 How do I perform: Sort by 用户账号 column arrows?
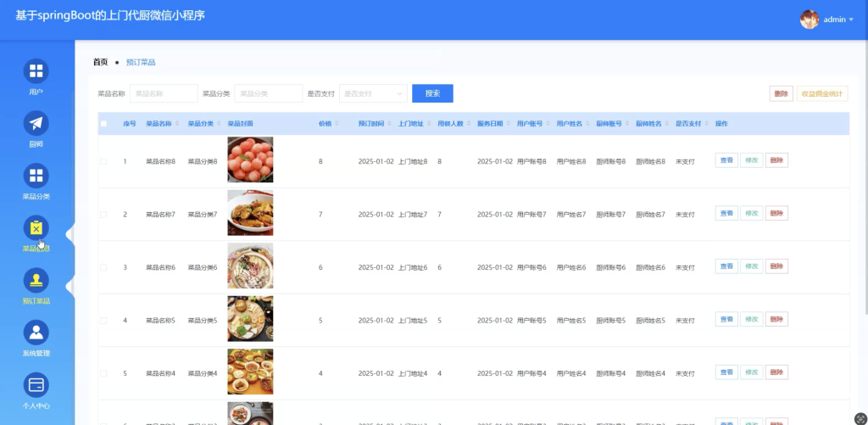(548, 124)
